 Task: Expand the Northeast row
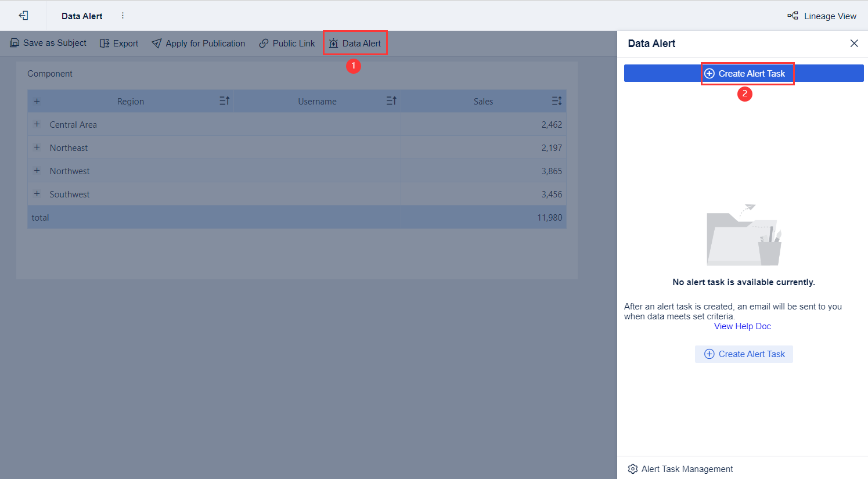pyautogui.click(x=37, y=147)
